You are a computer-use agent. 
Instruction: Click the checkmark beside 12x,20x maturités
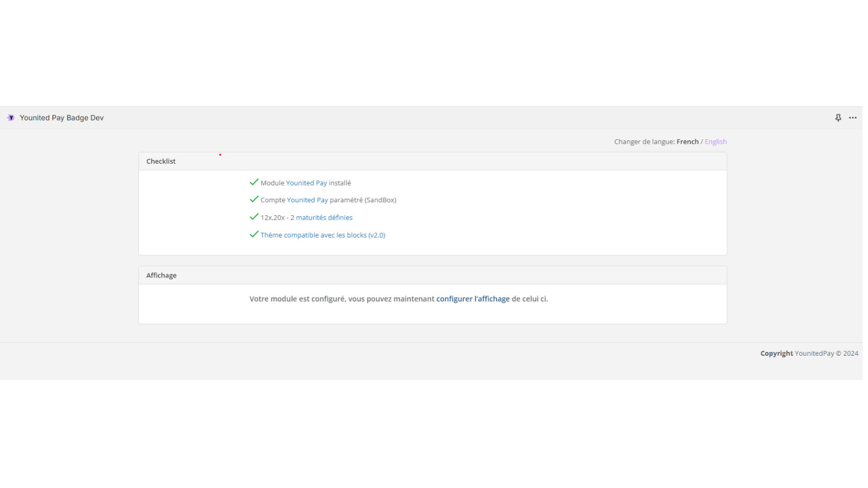coord(254,217)
